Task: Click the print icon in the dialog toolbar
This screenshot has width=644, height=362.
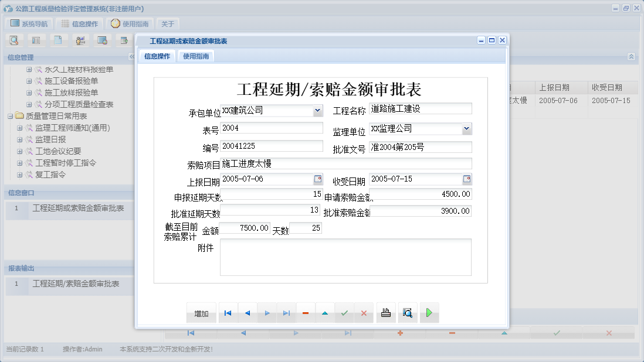Action: [386, 312]
